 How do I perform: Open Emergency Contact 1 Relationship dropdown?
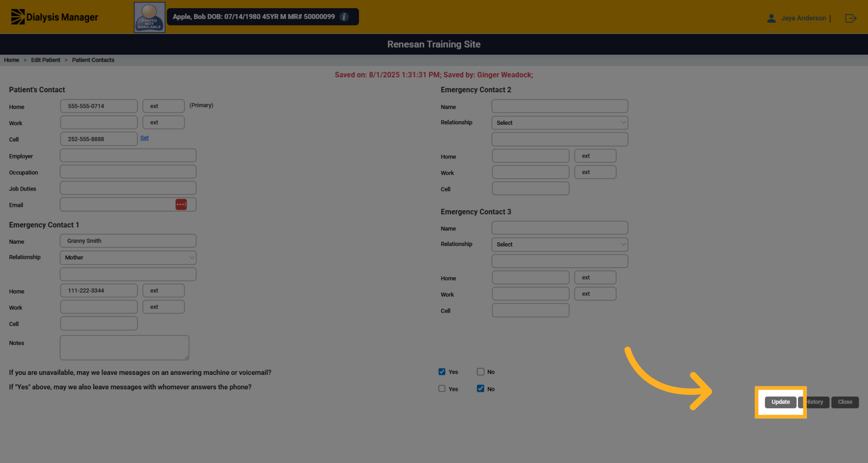click(128, 258)
